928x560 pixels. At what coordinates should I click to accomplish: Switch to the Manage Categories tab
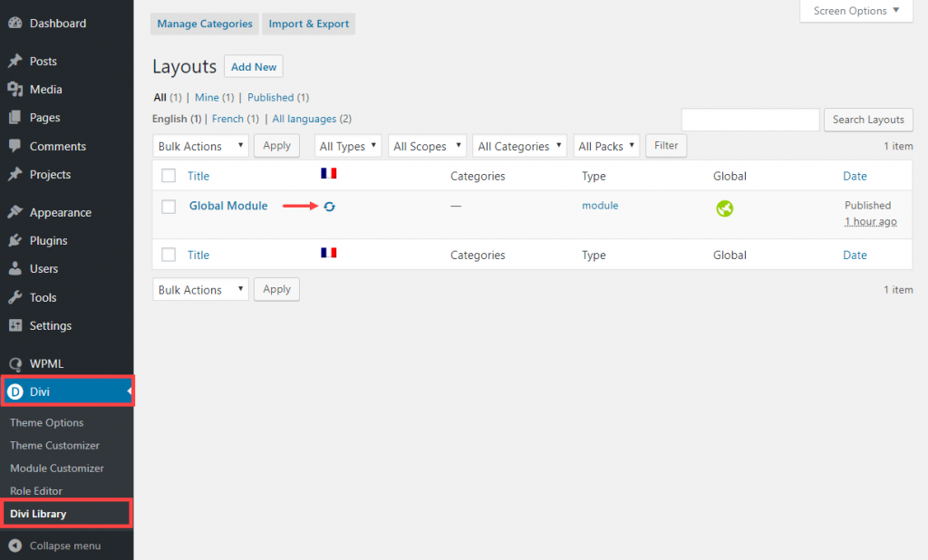pyautogui.click(x=205, y=24)
